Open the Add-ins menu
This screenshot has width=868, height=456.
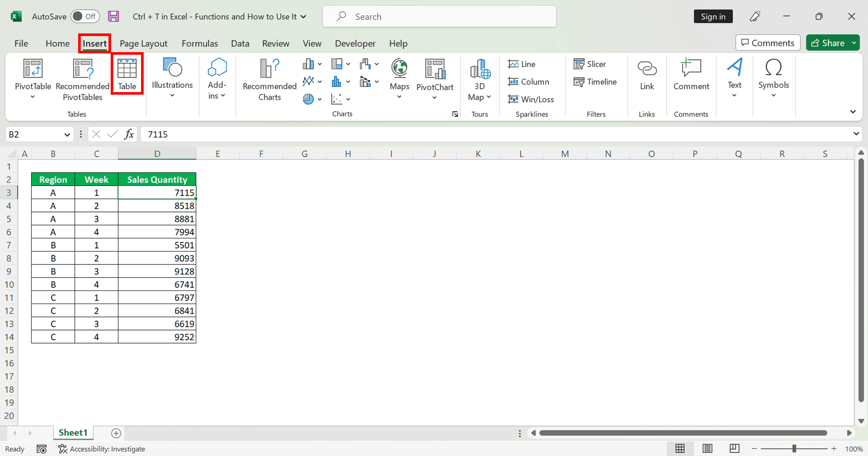(x=217, y=78)
